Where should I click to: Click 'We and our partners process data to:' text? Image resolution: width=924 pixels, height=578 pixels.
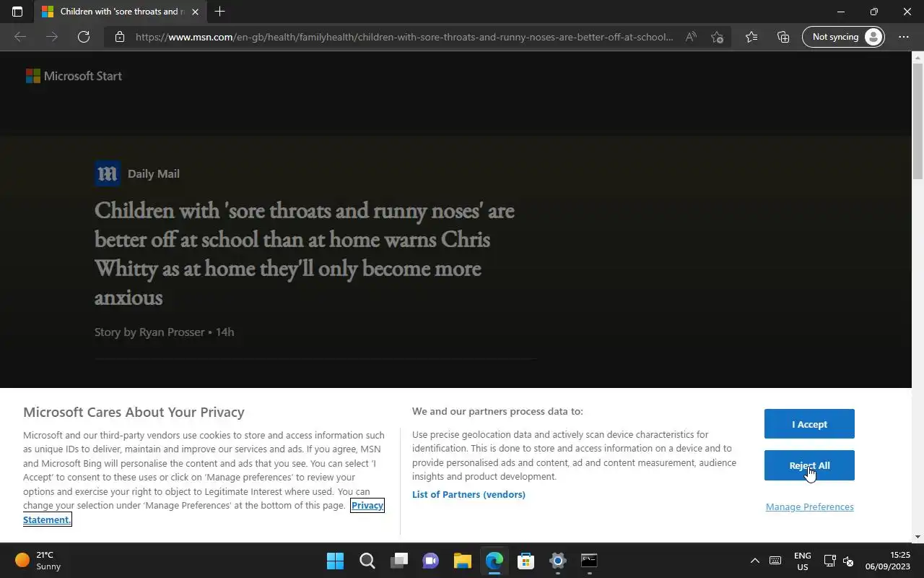497,411
